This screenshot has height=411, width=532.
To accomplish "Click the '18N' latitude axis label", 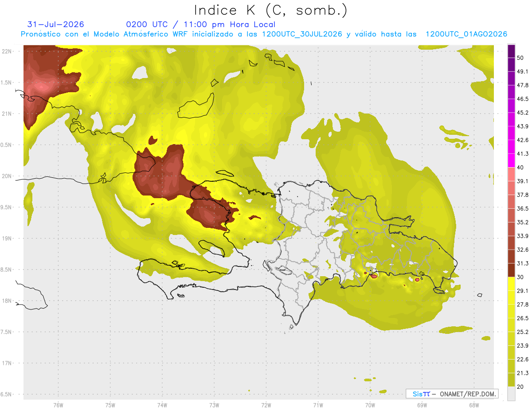I will 7,301.
